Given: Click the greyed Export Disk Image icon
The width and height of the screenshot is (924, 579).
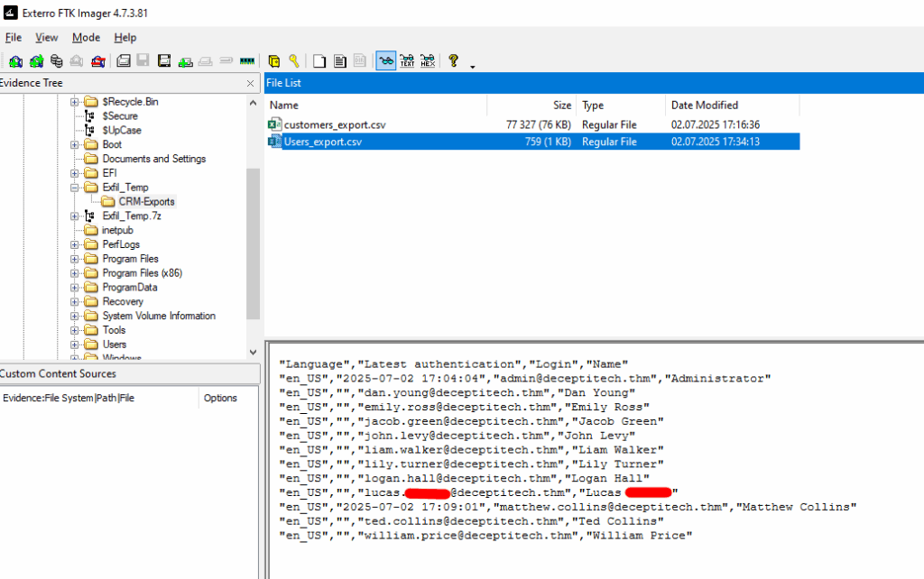Looking at the screenshot, I should [x=143, y=60].
